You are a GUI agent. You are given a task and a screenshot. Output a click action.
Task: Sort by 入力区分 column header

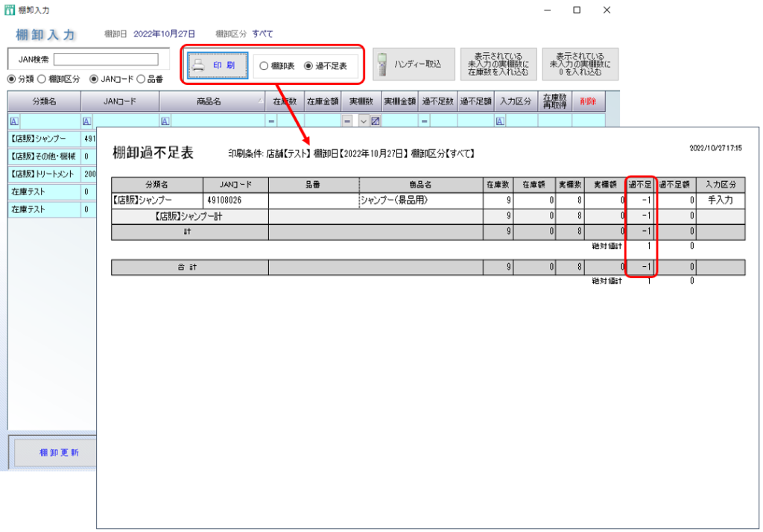tap(516, 101)
